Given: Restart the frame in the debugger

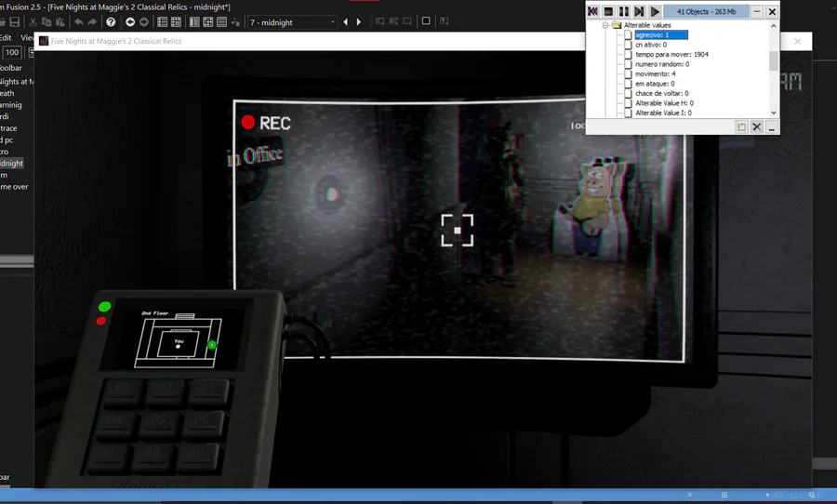Looking at the screenshot, I should [592, 11].
